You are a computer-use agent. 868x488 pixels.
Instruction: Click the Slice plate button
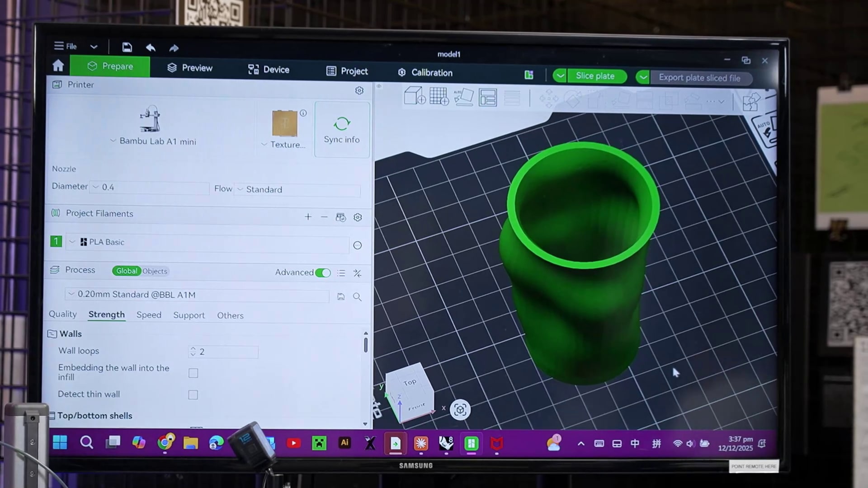(594, 76)
